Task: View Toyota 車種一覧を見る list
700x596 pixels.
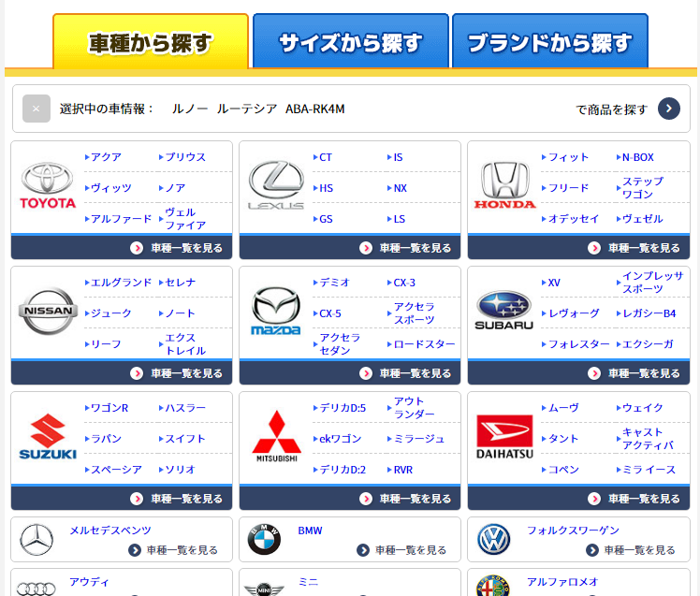Action: point(122,248)
